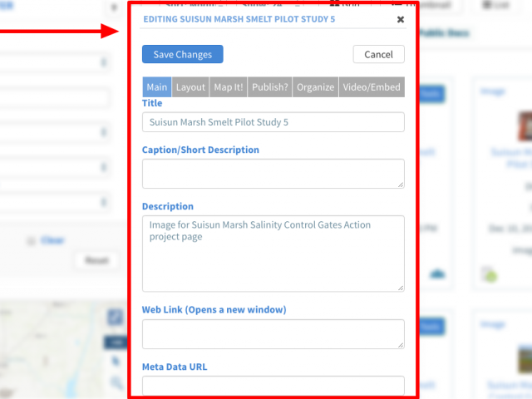Cancel editing the image details

(x=379, y=54)
